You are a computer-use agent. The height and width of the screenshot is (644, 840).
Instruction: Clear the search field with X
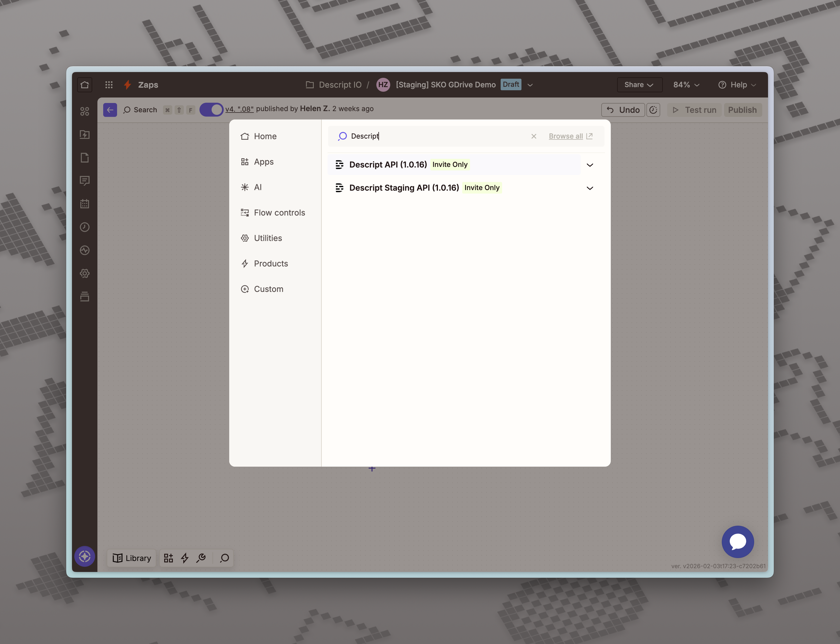click(534, 137)
